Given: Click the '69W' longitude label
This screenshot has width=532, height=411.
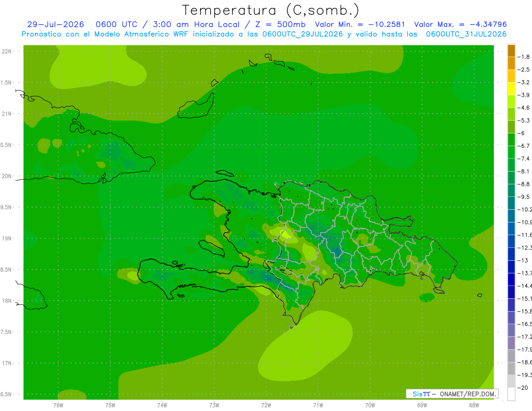Looking at the screenshot, I should pyautogui.click(x=422, y=405).
